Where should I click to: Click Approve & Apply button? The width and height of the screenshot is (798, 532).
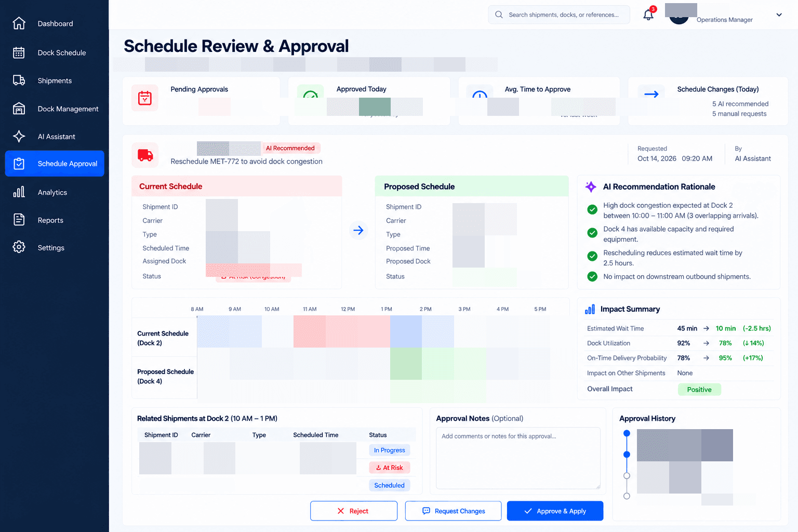click(555, 511)
